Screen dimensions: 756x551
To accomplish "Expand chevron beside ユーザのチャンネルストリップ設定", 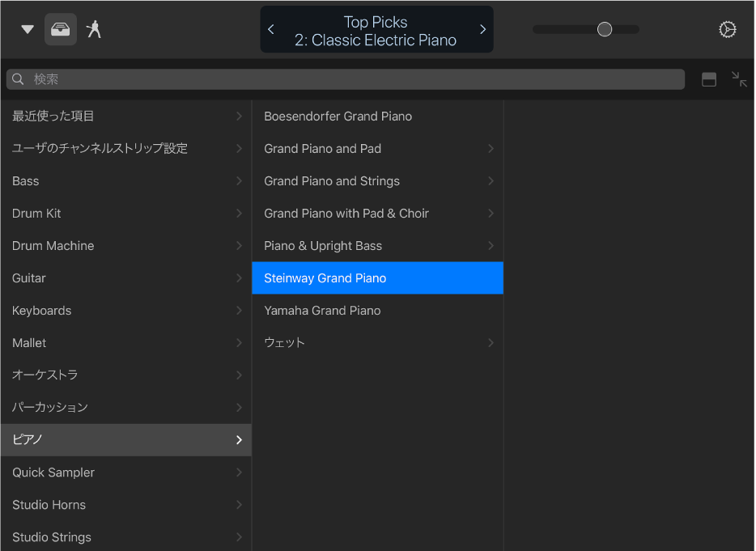I will click(x=239, y=149).
